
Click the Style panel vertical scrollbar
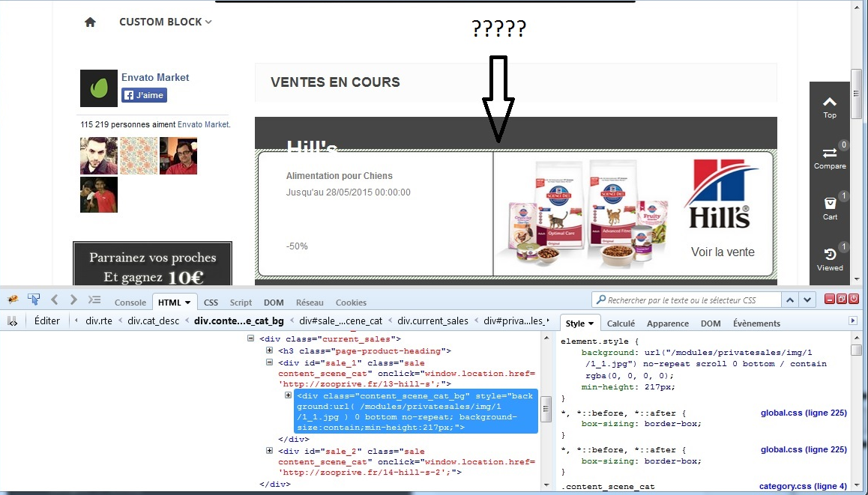856,410
